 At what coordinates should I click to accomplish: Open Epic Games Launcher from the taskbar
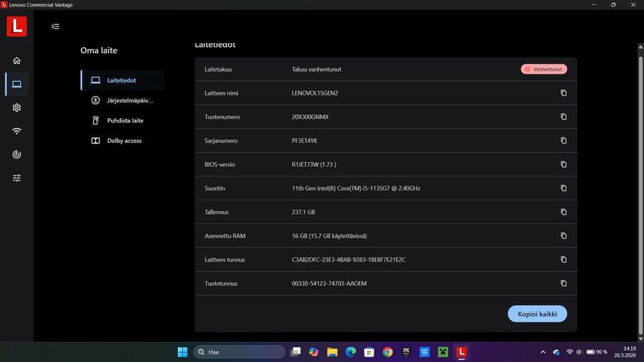point(407,352)
